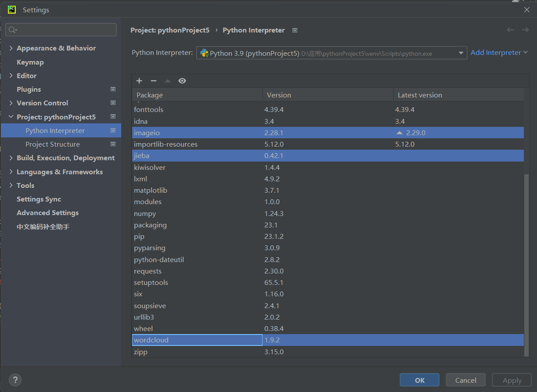Select the jieba package row
The image size is (537, 392).
pos(328,156)
